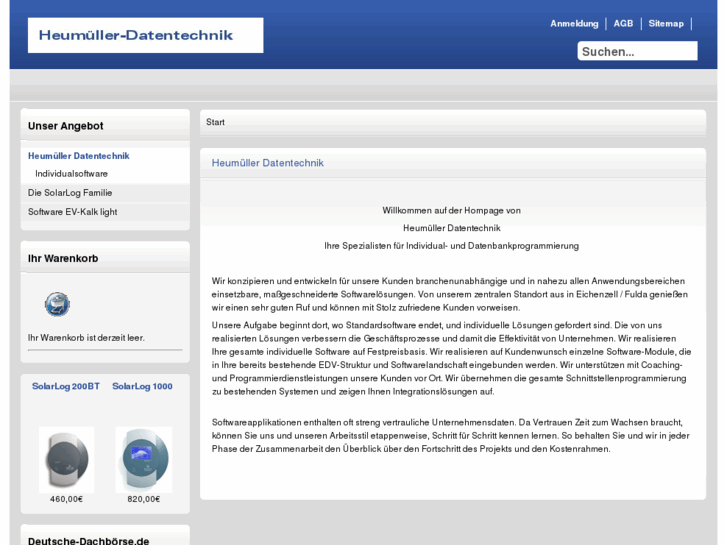The width and height of the screenshot is (727, 545).
Task: Focus the Suchen search field
Action: click(637, 51)
